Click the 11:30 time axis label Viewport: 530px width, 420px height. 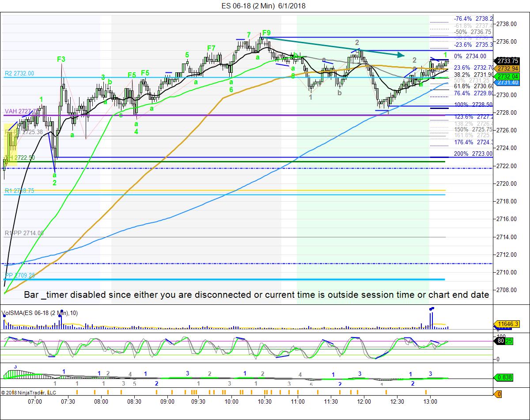pyautogui.click(x=331, y=401)
